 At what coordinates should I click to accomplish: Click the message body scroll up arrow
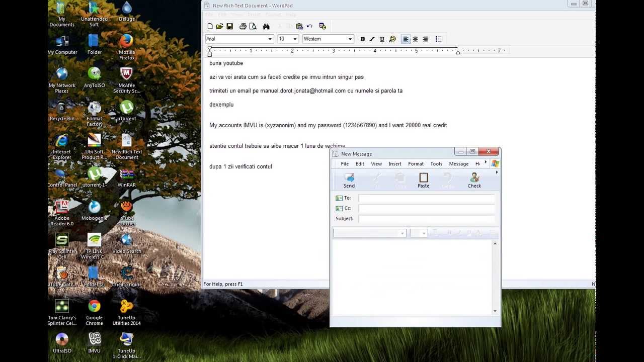click(x=495, y=244)
